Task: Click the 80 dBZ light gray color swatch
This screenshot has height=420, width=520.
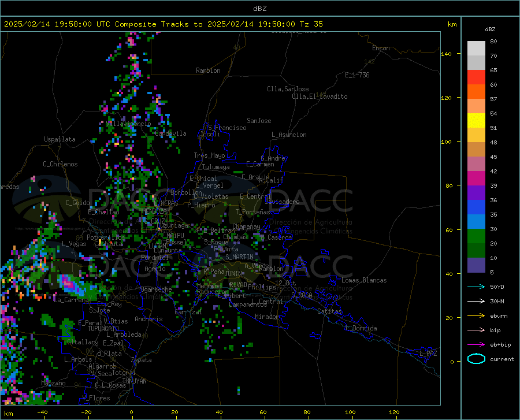Action: click(476, 49)
